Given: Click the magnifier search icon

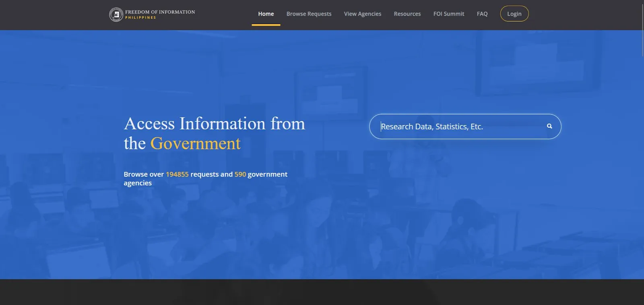Looking at the screenshot, I should pyautogui.click(x=549, y=126).
